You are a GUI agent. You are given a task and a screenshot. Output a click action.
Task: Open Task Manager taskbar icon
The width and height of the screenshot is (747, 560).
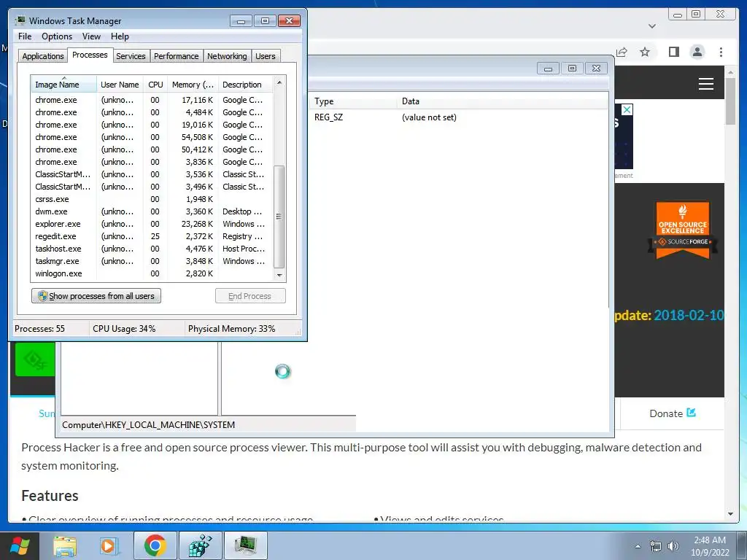[245, 545]
